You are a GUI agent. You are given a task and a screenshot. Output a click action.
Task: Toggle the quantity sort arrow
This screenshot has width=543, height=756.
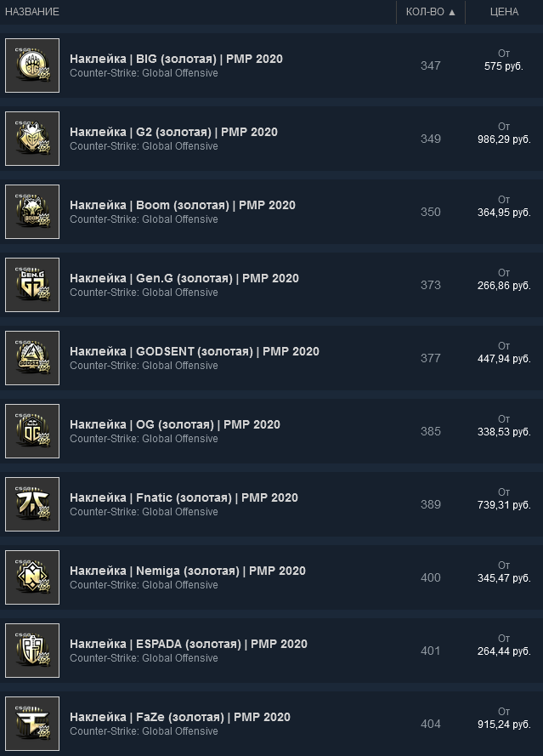pos(452,13)
